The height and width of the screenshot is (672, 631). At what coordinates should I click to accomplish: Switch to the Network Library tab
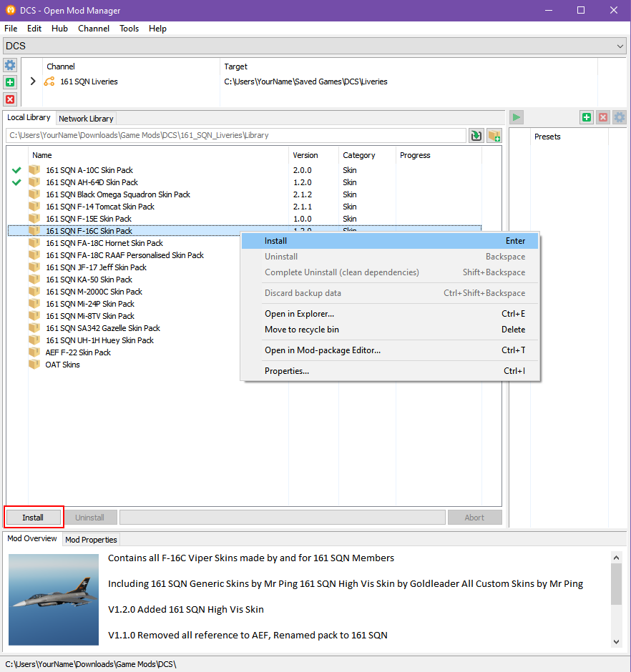(x=86, y=118)
